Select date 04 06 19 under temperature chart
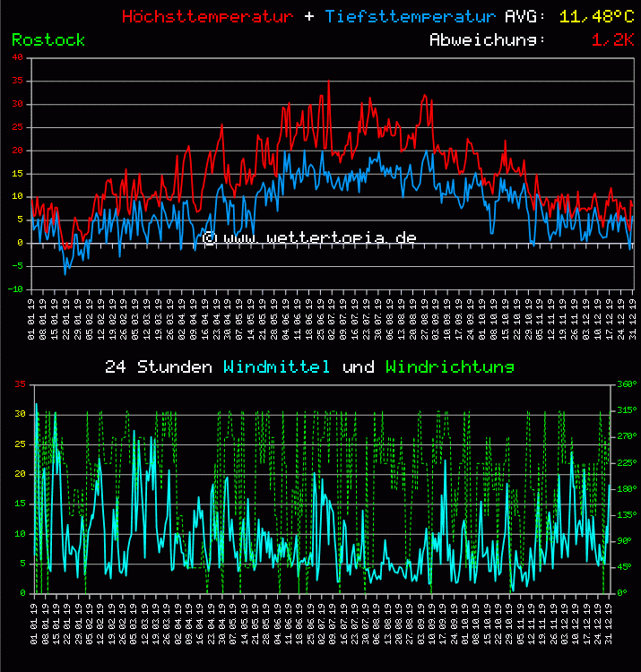 point(286,319)
